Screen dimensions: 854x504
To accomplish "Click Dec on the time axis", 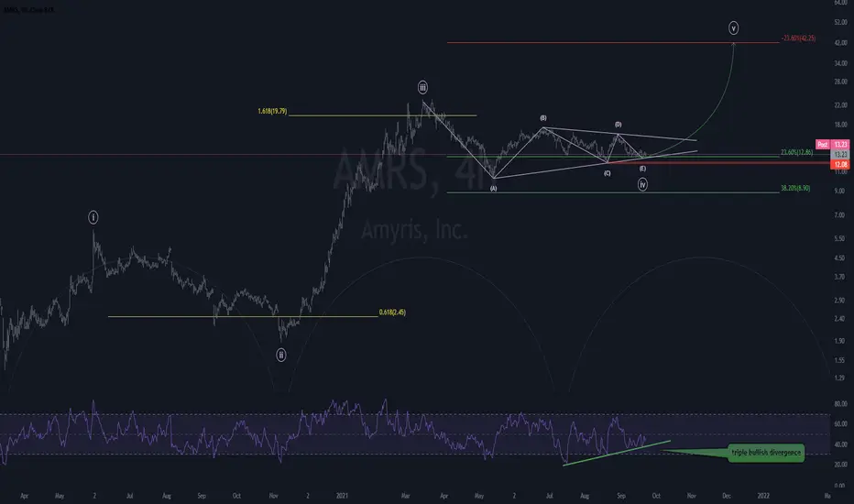I will pos(727,496).
